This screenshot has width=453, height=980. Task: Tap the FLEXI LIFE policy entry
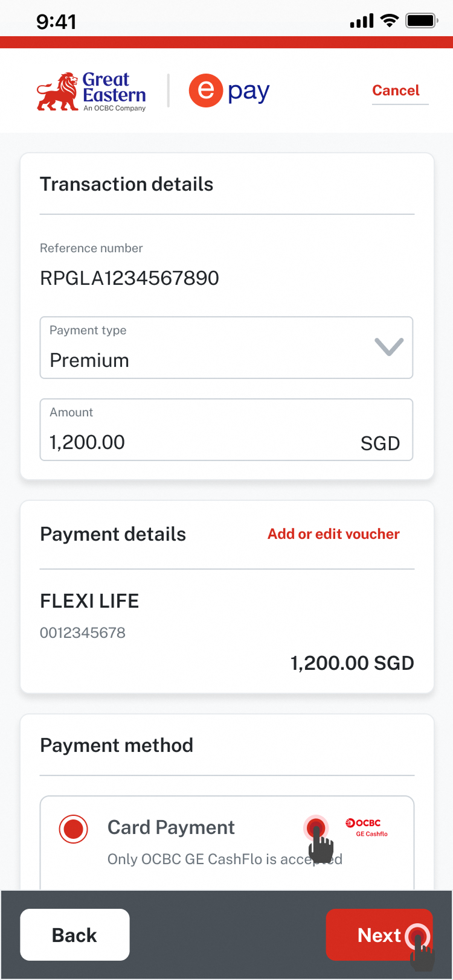click(x=89, y=601)
